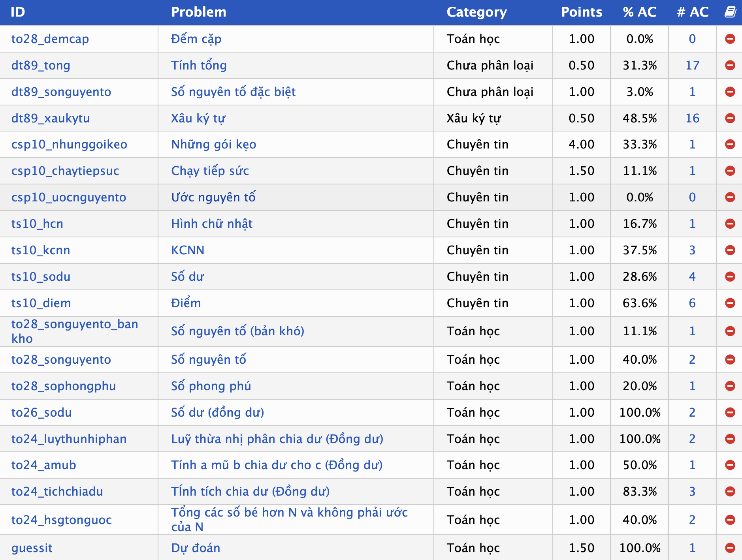
Task: Click the red status icon for Những gói kẹo
Action: [730, 145]
